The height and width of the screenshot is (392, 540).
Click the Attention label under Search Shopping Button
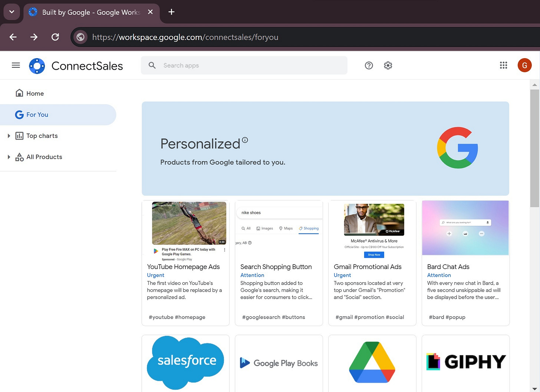252,275
